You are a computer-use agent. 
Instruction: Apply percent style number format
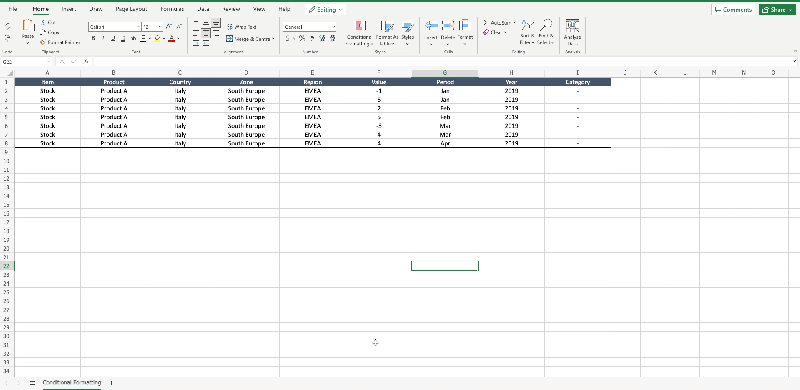click(x=302, y=38)
